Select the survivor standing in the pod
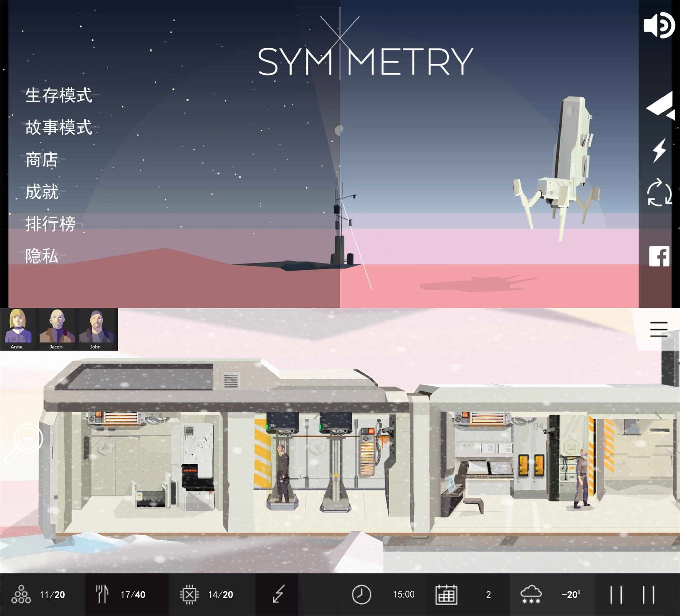This screenshot has width=680, height=616. [283, 473]
